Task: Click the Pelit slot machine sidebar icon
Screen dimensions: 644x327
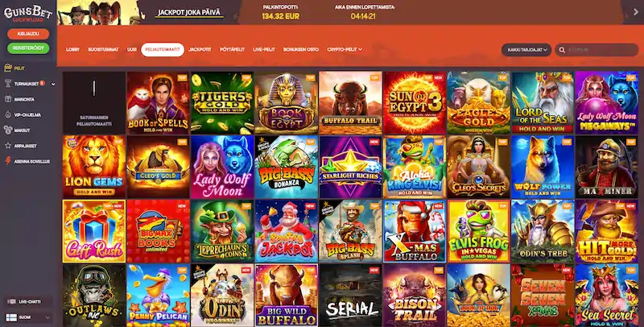Action: click(8, 68)
